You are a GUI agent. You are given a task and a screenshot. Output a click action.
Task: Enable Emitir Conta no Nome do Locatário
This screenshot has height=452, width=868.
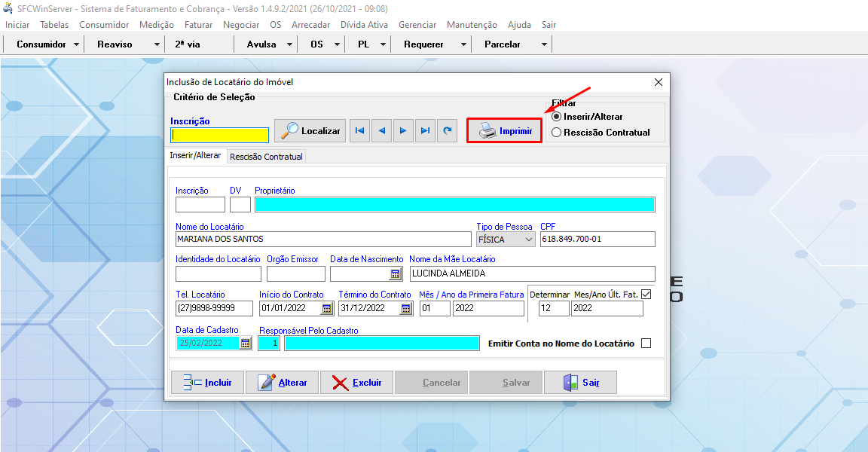646,344
